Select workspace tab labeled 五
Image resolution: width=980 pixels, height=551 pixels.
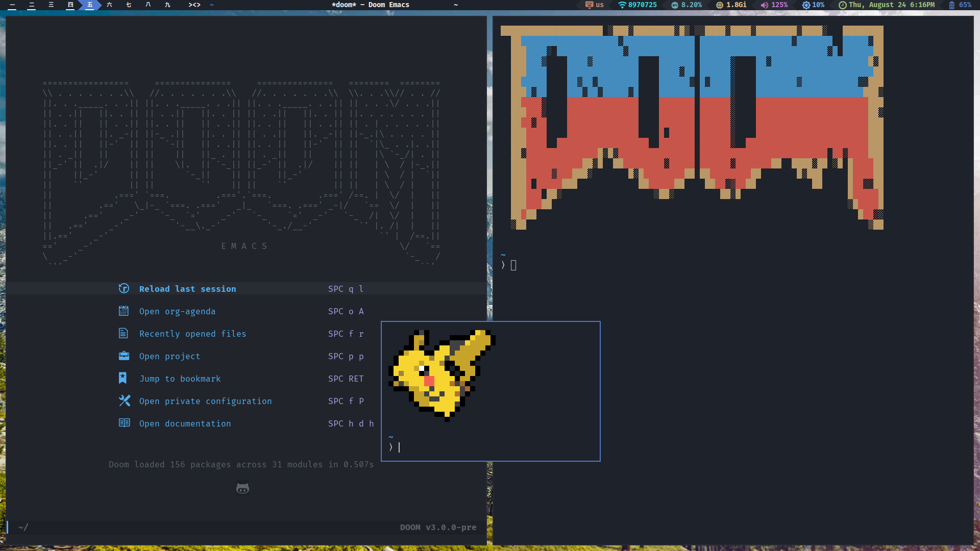coord(89,5)
